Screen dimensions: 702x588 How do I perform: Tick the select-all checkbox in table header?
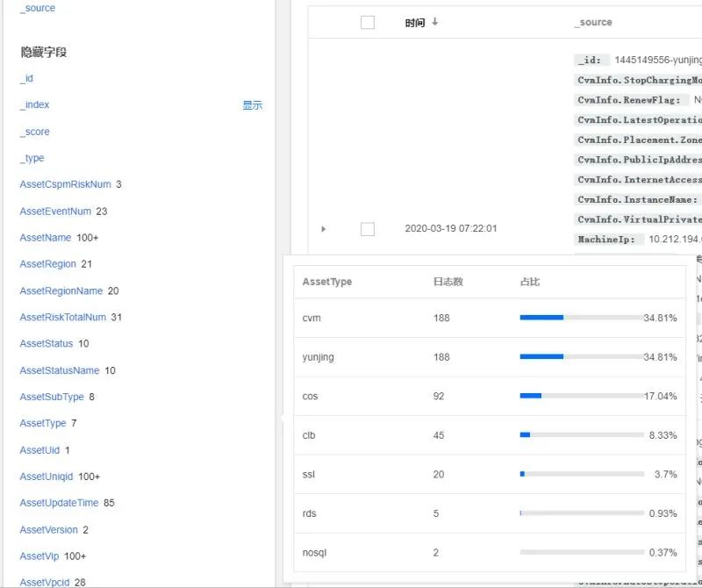368,23
